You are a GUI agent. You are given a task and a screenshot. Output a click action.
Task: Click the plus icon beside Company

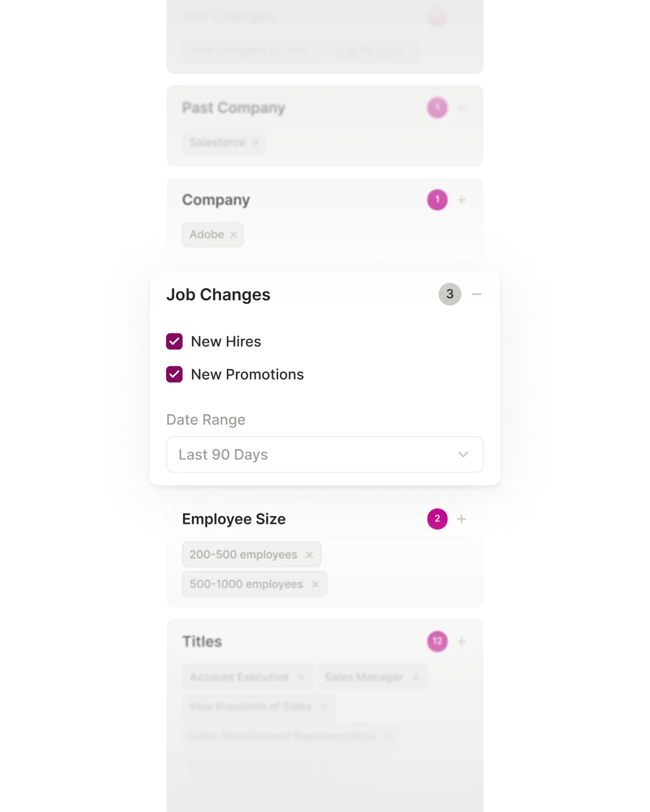tap(461, 199)
